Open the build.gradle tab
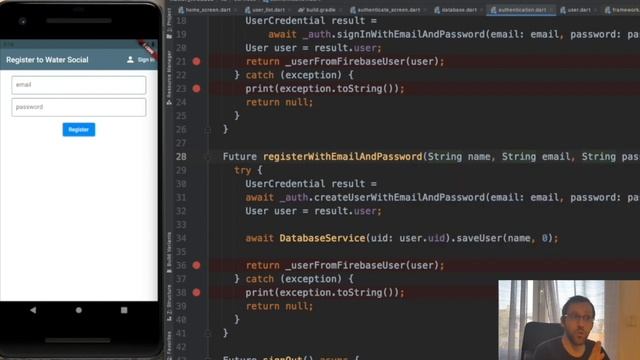The image size is (640, 360). [320, 10]
